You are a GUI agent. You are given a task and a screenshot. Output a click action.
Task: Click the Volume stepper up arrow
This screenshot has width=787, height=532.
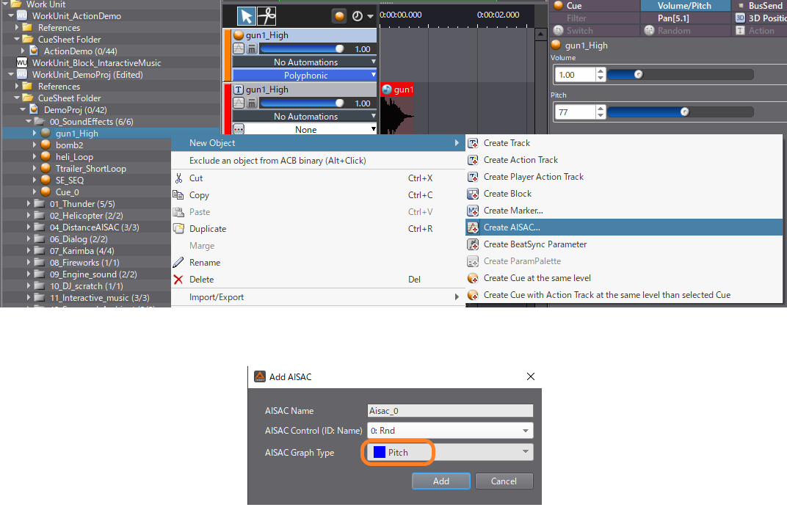(x=601, y=70)
